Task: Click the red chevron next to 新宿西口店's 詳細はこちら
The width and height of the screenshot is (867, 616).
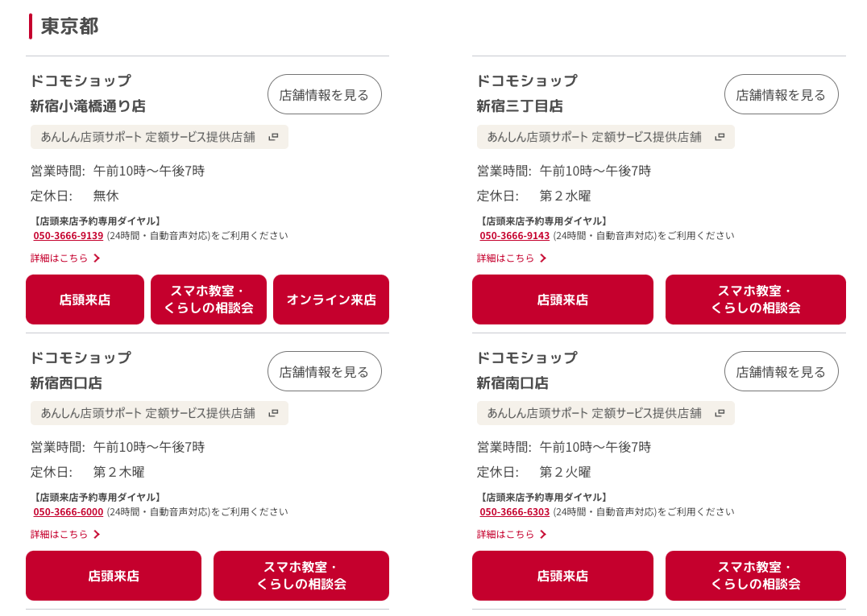Action: (96, 534)
